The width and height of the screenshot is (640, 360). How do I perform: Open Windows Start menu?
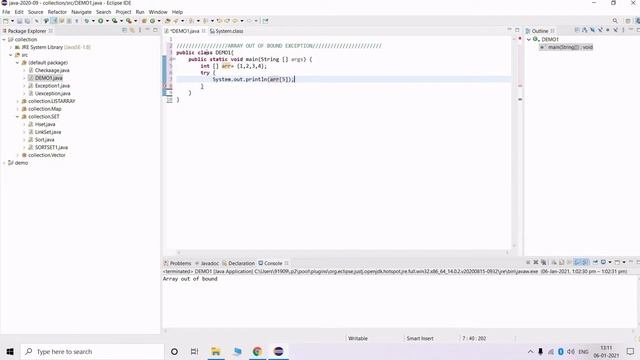click(x=10, y=351)
